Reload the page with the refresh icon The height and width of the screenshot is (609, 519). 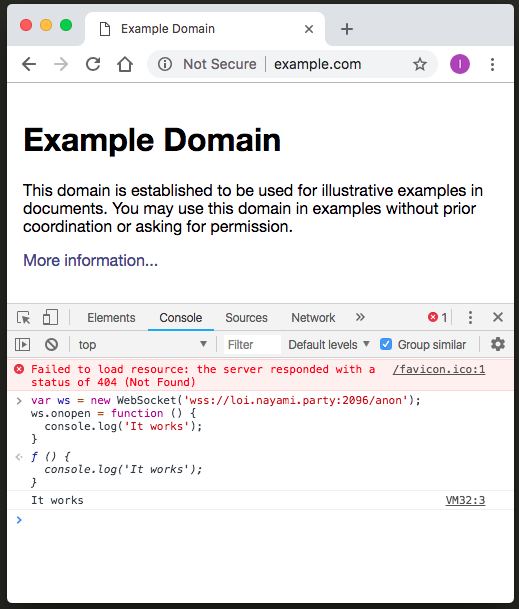click(x=93, y=64)
